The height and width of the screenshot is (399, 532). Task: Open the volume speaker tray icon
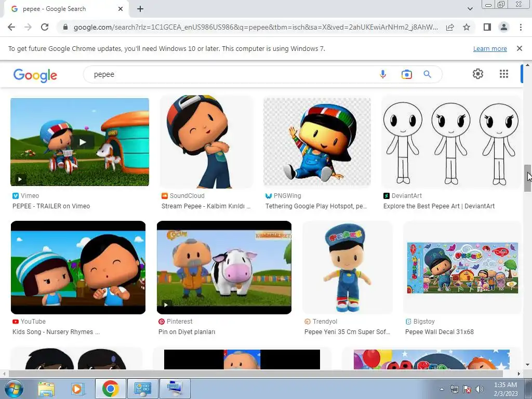point(479,389)
